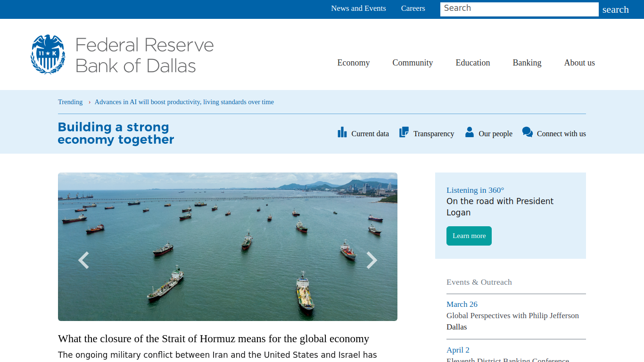The width and height of the screenshot is (644, 362).
Task: Open Connect with us link text
Action: (x=561, y=134)
